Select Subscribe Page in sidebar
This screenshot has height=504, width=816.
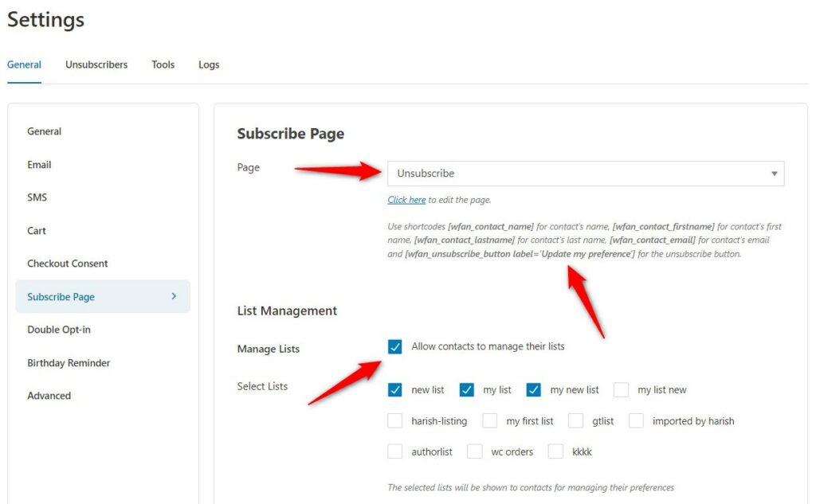(103, 296)
